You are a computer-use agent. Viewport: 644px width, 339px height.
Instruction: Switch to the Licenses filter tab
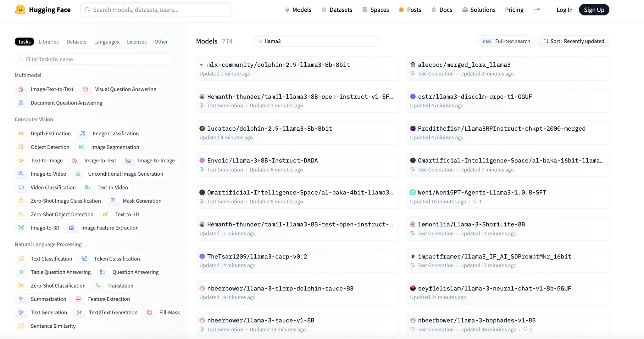137,42
